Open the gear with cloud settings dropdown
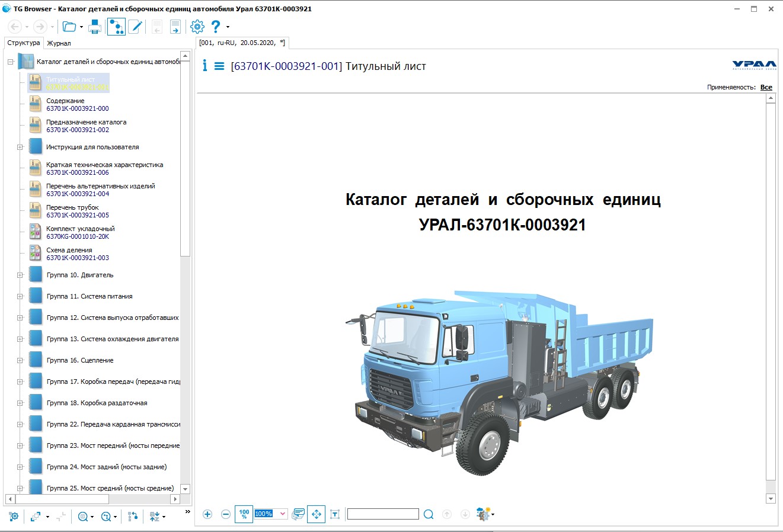Viewport: 783px width, 532px height. coord(484,514)
